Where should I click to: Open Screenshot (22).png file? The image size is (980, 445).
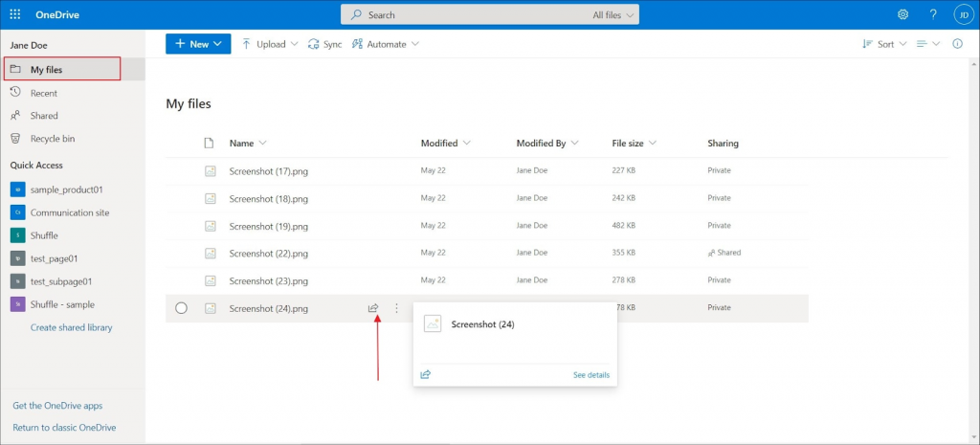click(268, 254)
